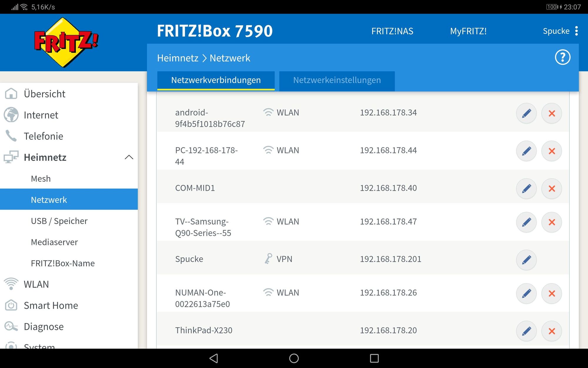
Task: Click the Telefonie phone icon
Action: click(x=11, y=136)
